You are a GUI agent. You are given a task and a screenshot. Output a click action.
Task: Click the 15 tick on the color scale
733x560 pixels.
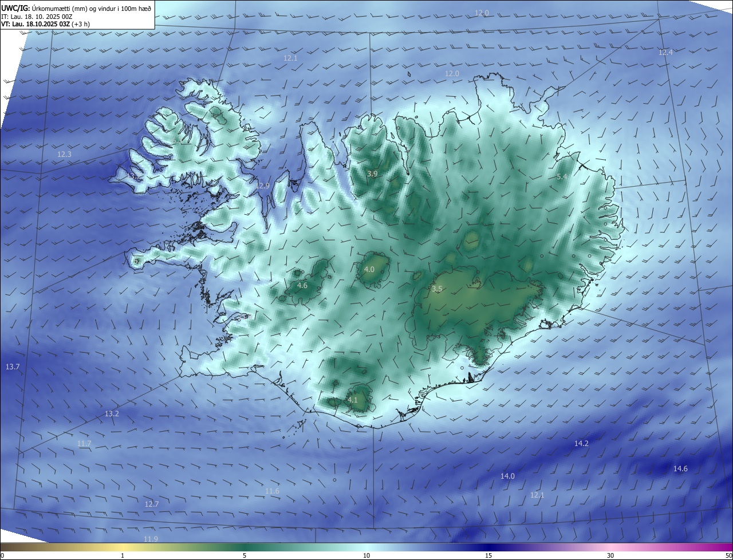pos(488,555)
